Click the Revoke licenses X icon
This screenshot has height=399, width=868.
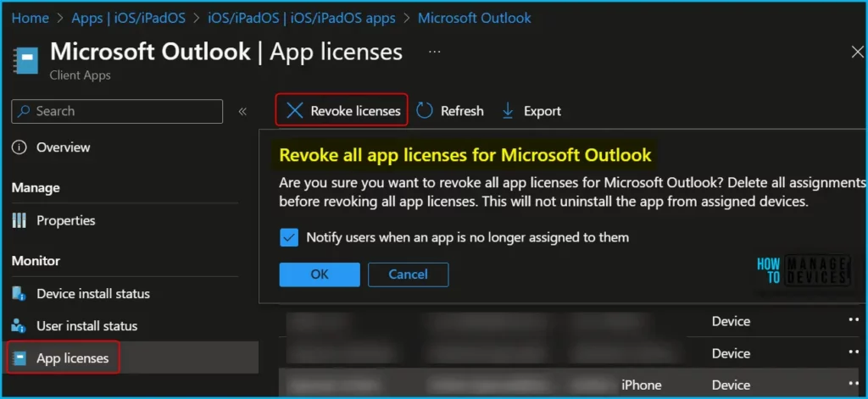(x=294, y=111)
